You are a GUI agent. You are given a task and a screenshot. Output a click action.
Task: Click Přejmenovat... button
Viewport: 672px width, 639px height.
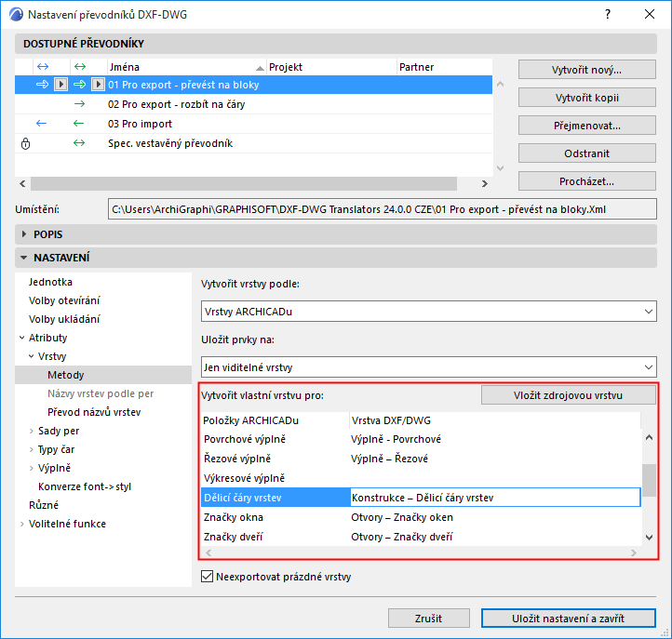pyautogui.click(x=586, y=126)
